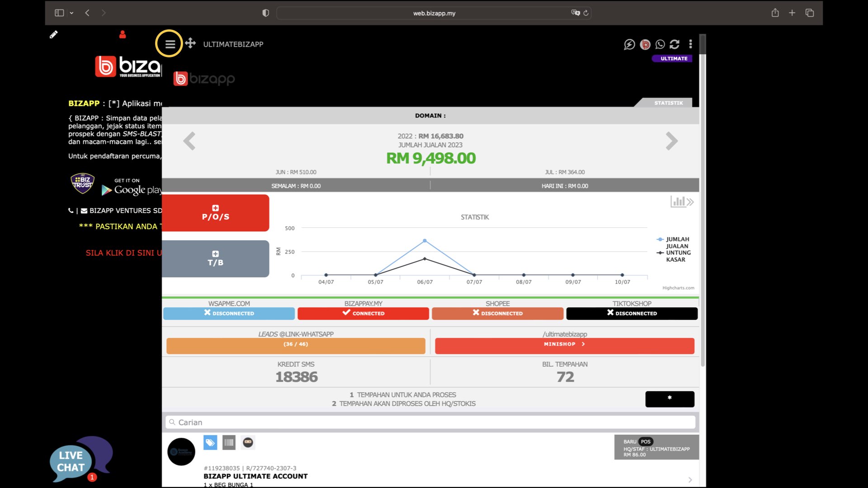
Task: Click the red user profile icon
Action: coord(123,34)
